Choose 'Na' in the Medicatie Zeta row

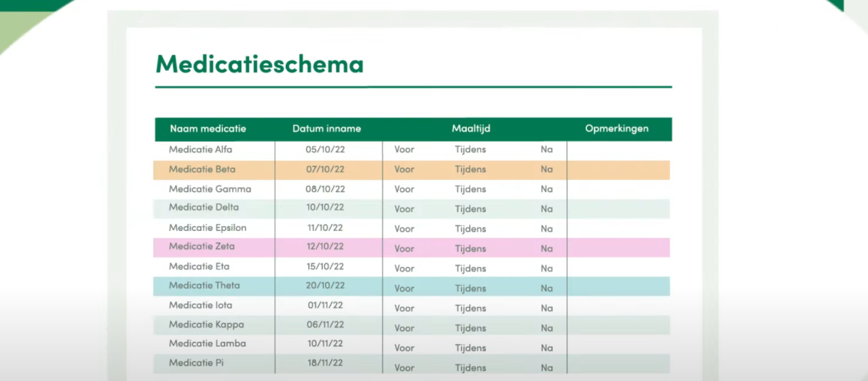click(547, 248)
